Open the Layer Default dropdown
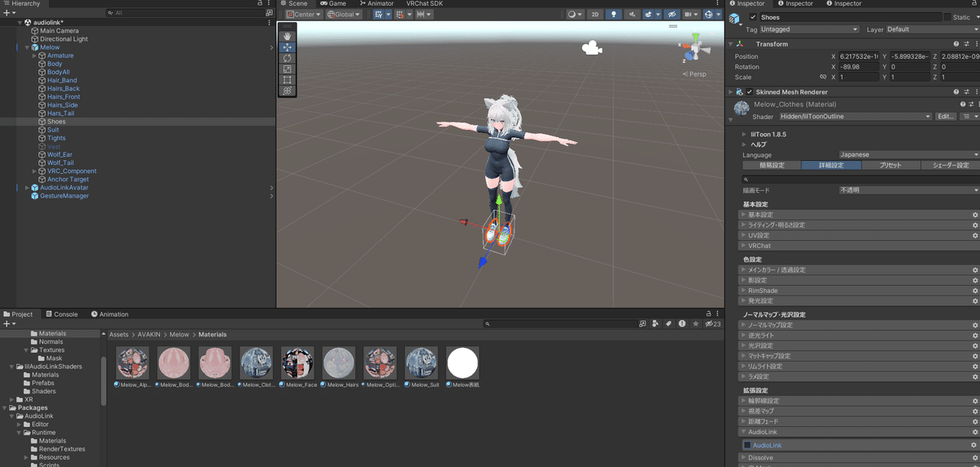 pyautogui.click(x=933, y=29)
